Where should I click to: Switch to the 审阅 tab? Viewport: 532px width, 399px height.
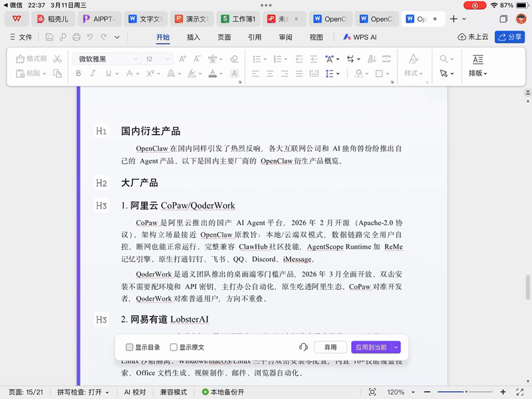(x=285, y=37)
